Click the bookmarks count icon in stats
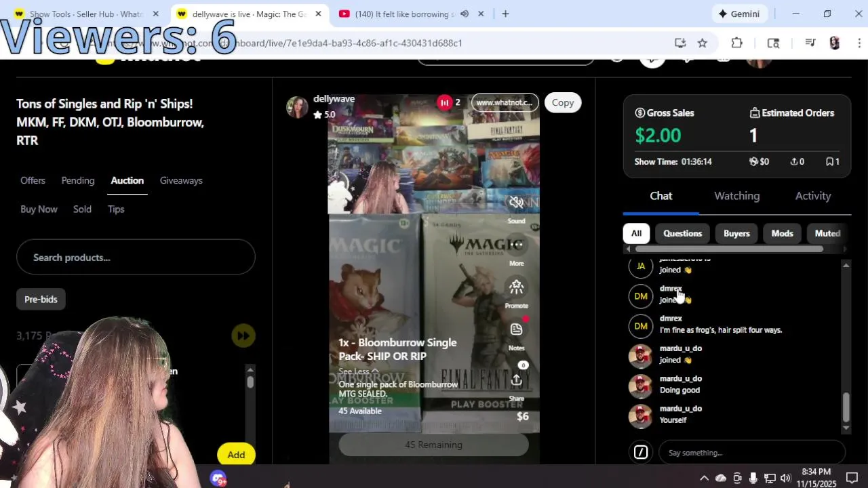The height and width of the screenshot is (488, 868). coord(829,162)
